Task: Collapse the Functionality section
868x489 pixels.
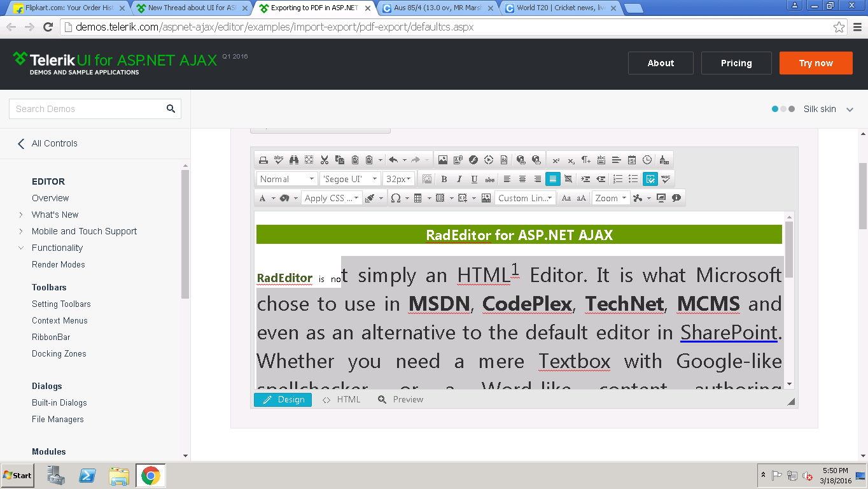Action: tap(21, 248)
